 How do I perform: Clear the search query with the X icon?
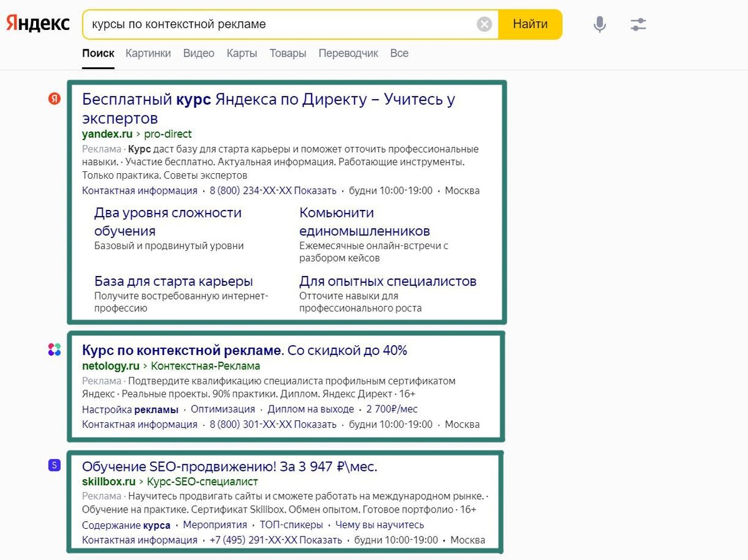point(484,24)
